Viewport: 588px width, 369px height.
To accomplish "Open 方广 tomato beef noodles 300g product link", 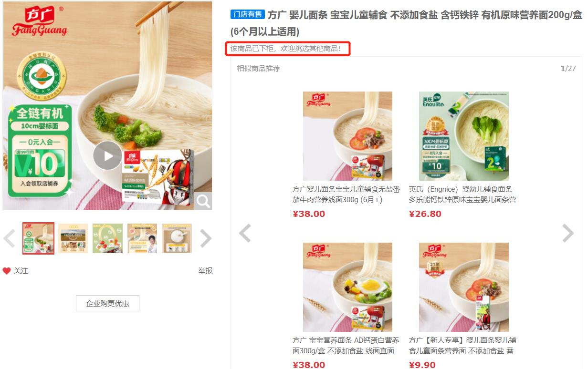I will pos(346,195).
